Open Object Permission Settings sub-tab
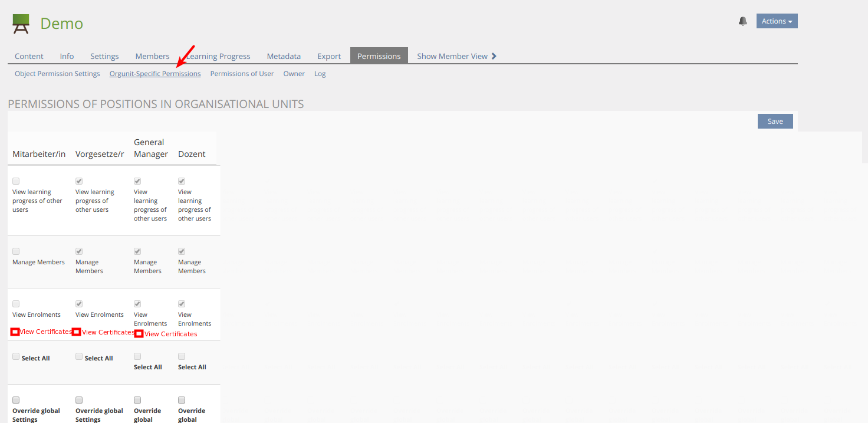Screen dimensions: 868x423 [x=57, y=74]
